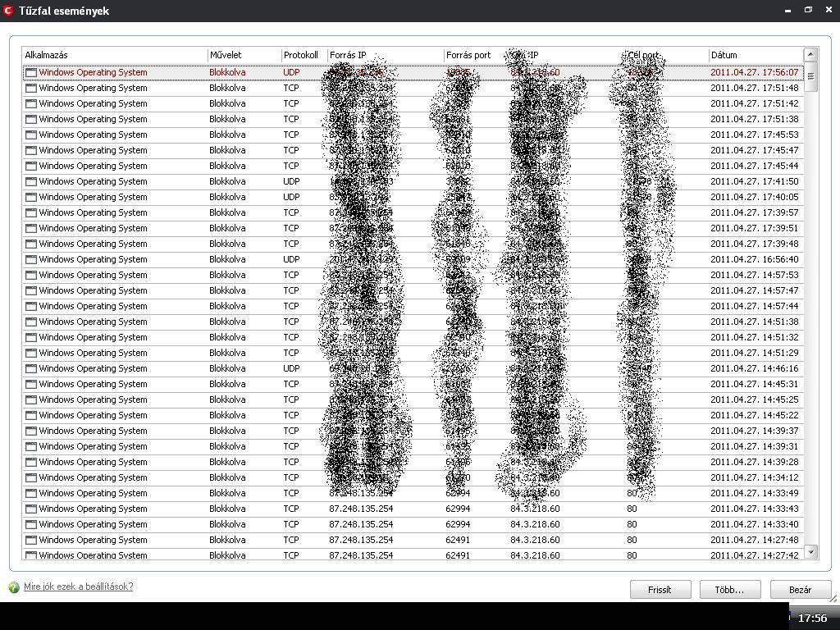Select date cell 2011.04.27. 14:39:31
The image size is (840, 630).
pos(755,446)
